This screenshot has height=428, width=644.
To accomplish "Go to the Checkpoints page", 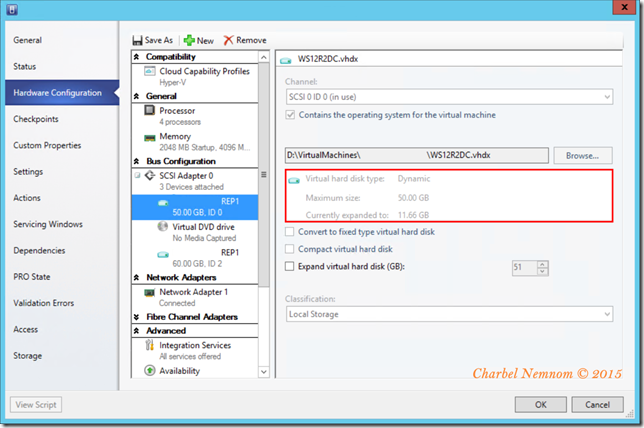I will click(x=62, y=119).
